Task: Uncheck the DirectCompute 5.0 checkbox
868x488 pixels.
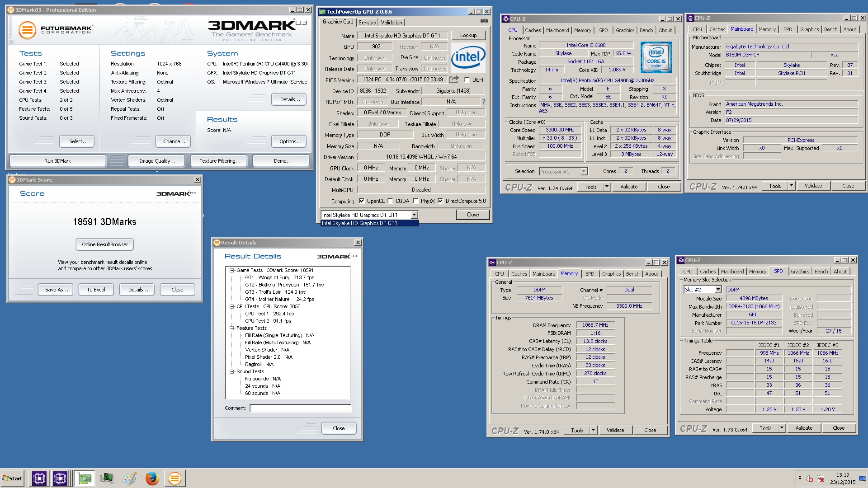Action: coord(440,201)
